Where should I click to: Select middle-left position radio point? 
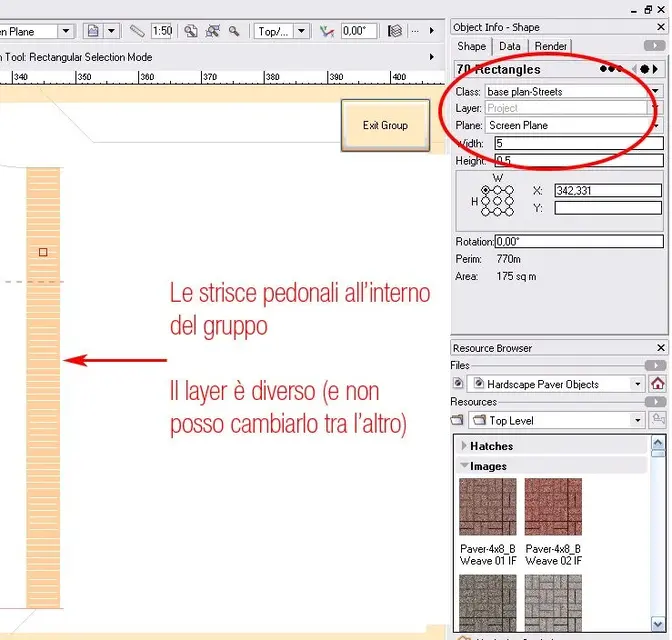click(485, 201)
